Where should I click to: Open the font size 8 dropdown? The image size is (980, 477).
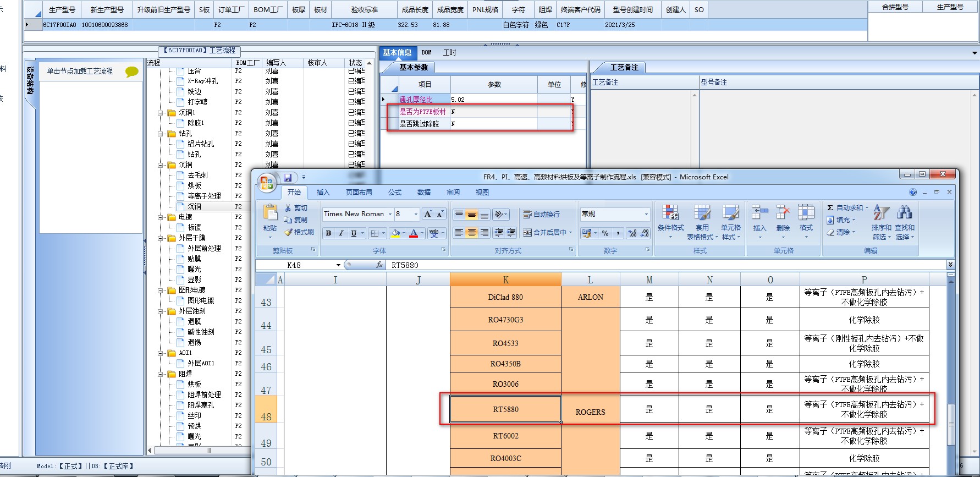416,214
